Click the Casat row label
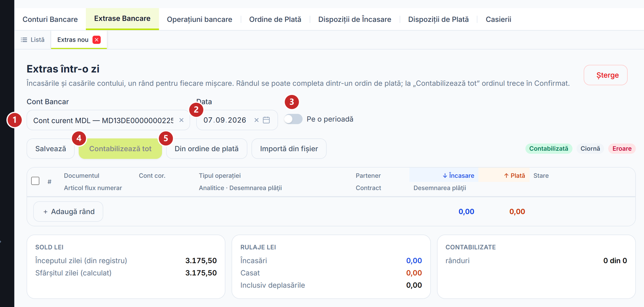The image size is (644, 307). pos(250,273)
